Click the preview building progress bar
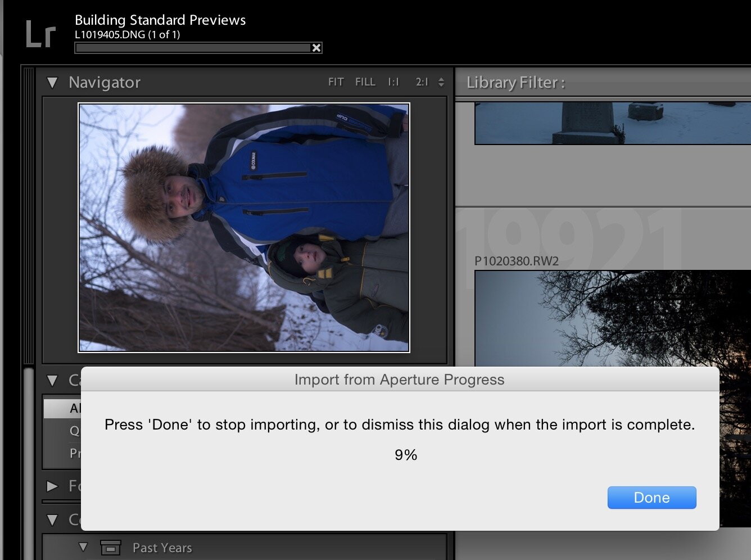The height and width of the screenshot is (560, 751). pyautogui.click(x=193, y=48)
